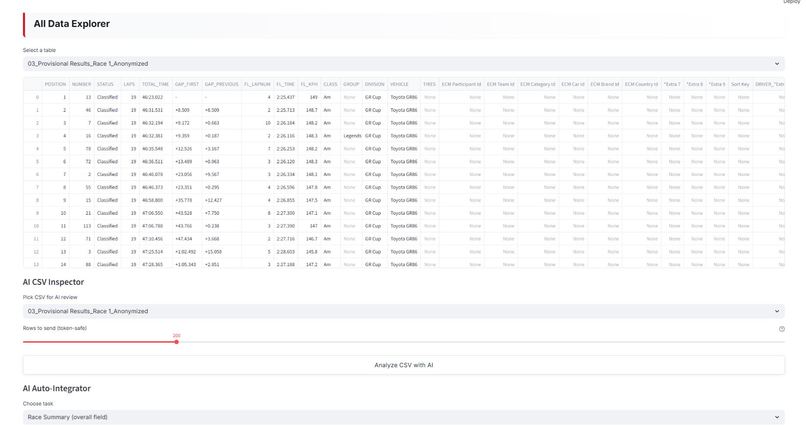The width and height of the screenshot is (806, 426).
Task: Click the VEHICLE column header
Action: 404,84
